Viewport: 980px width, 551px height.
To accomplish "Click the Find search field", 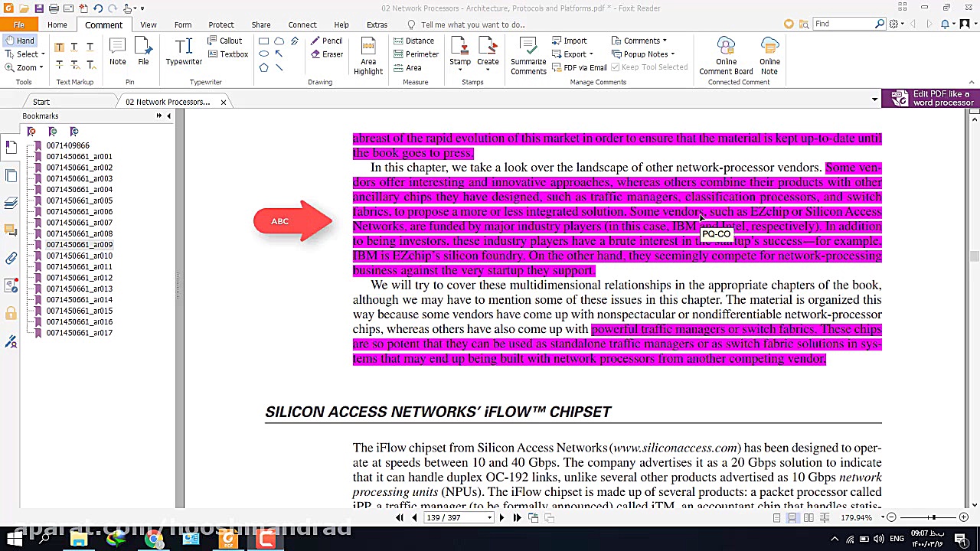I will pyautogui.click(x=842, y=24).
